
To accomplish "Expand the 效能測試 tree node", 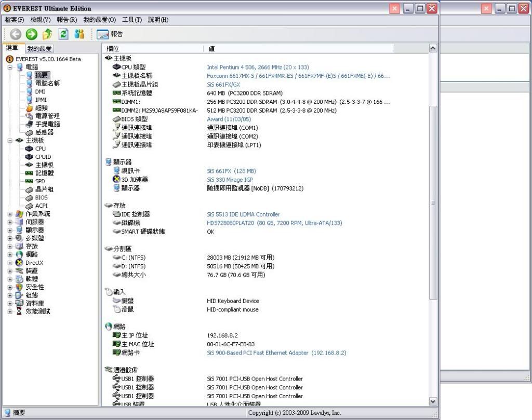I will coord(10,311).
